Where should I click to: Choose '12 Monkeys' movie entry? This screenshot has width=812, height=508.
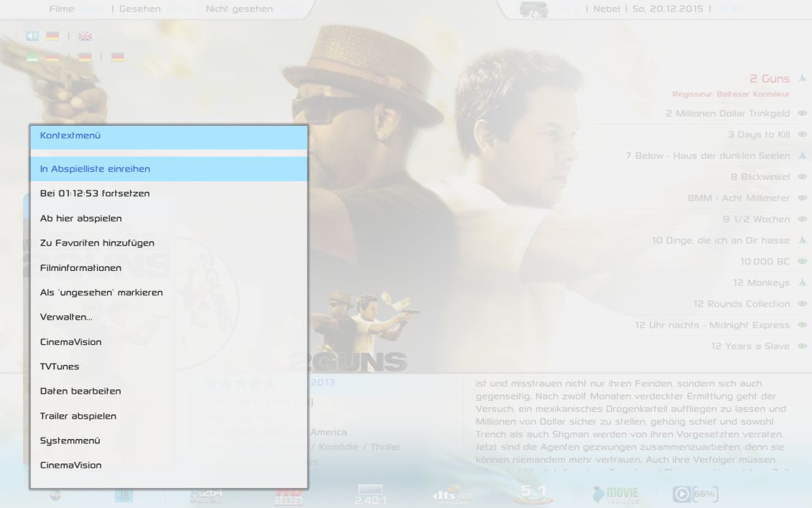(761, 282)
